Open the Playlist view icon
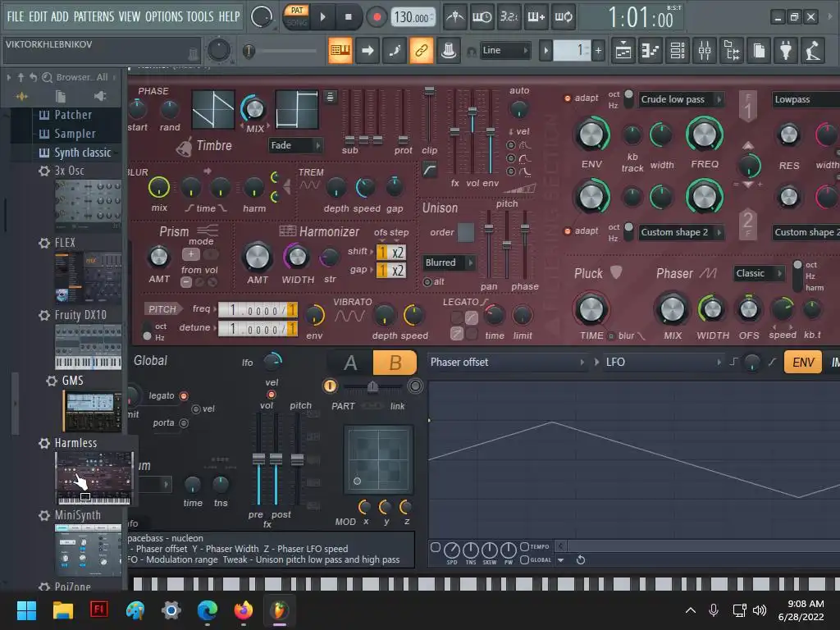Viewport: 840px width, 630px height. point(623,51)
